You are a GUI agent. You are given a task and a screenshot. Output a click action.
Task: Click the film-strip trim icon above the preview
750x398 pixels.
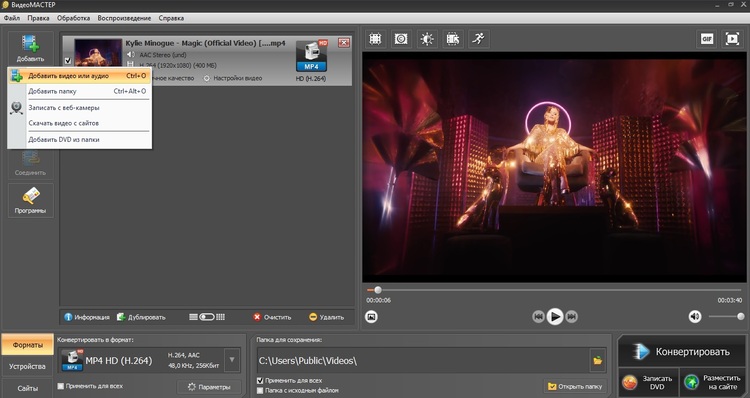click(x=452, y=39)
